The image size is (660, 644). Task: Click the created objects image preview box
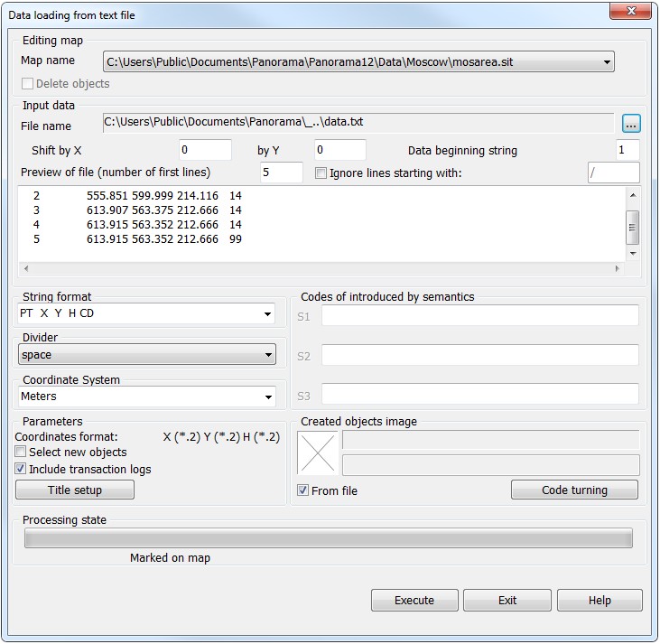[x=317, y=453]
